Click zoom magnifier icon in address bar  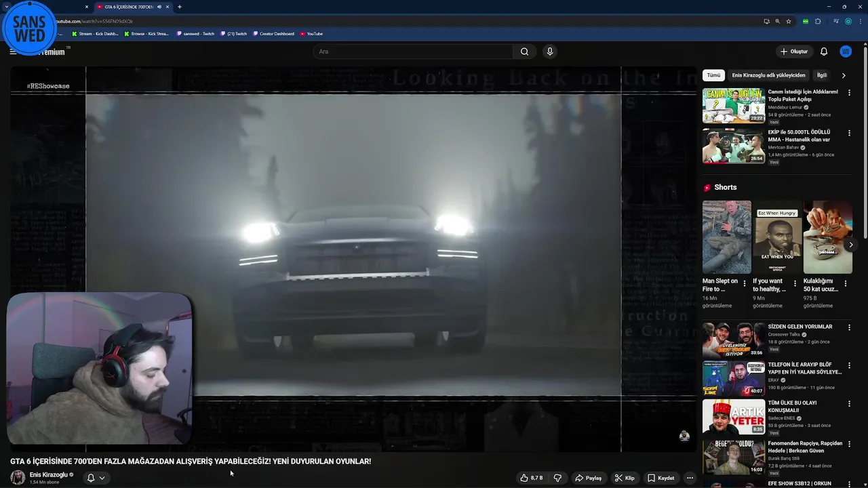coord(777,21)
